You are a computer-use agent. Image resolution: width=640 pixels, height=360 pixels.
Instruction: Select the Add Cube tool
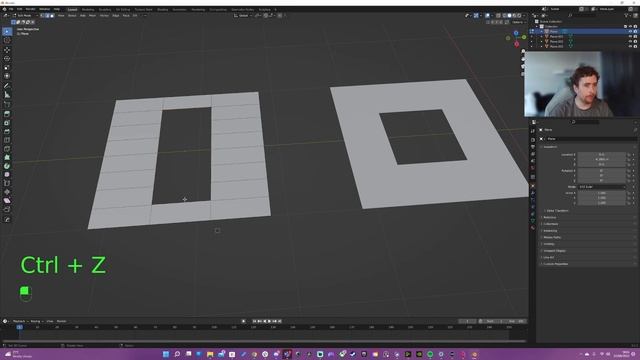click(7, 104)
